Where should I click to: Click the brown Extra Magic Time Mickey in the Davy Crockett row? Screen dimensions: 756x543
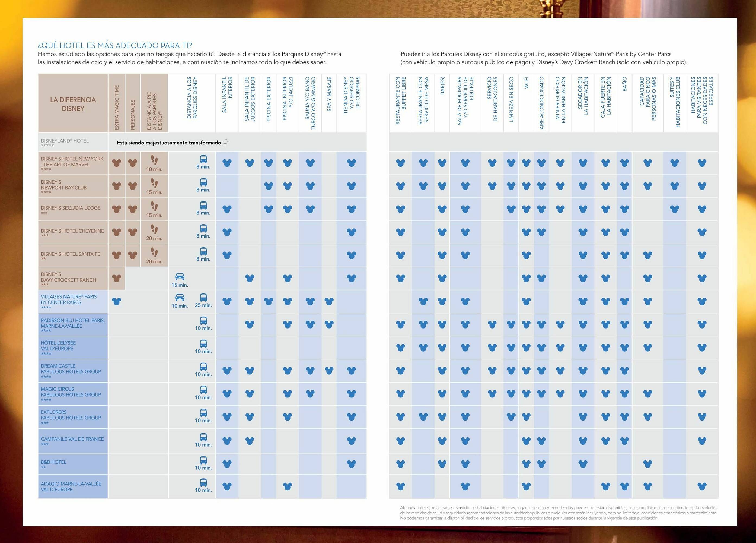(x=116, y=278)
